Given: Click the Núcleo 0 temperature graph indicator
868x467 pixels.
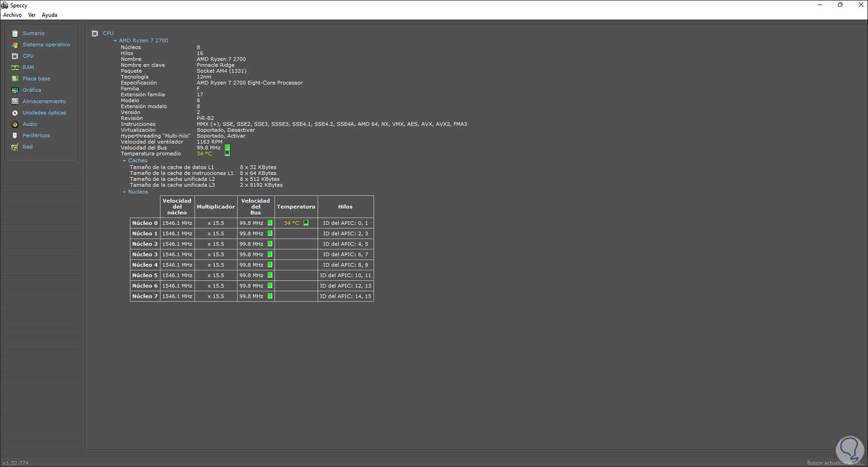Looking at the screenshot, I should (x=306, y=223).
